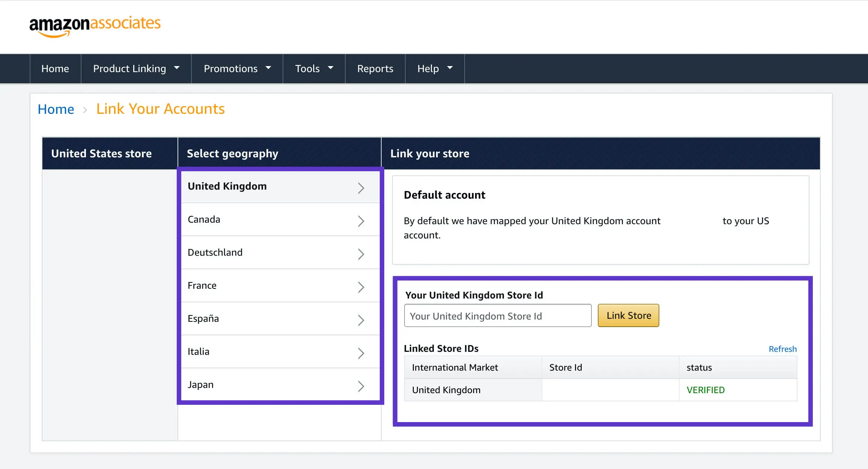Select United Kingdom geography
This screenshot has height=469, width=868.
[280, 187]
